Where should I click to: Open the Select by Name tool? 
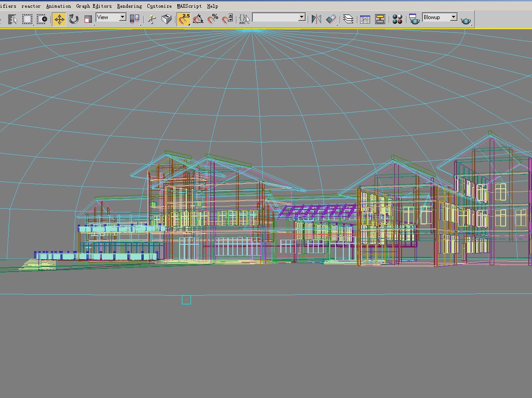[13, 19]
